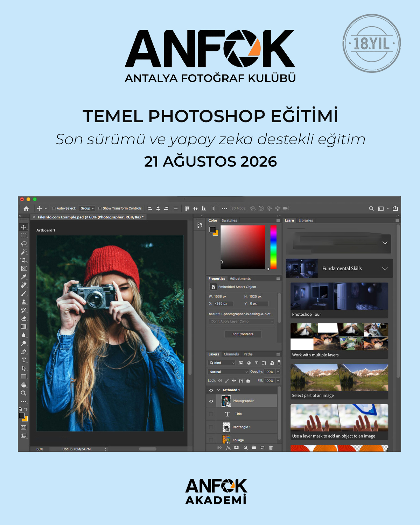Screen dimensions: 420x525
Task: Select the Dodge tool
Action: (23, 343)
